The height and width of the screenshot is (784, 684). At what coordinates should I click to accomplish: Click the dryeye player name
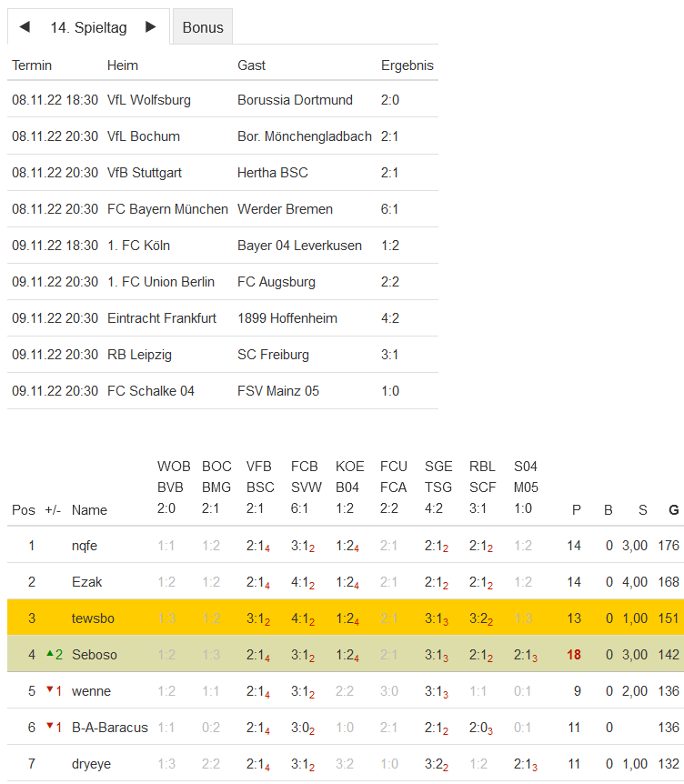pyautogui.click(x=91, y=764)
